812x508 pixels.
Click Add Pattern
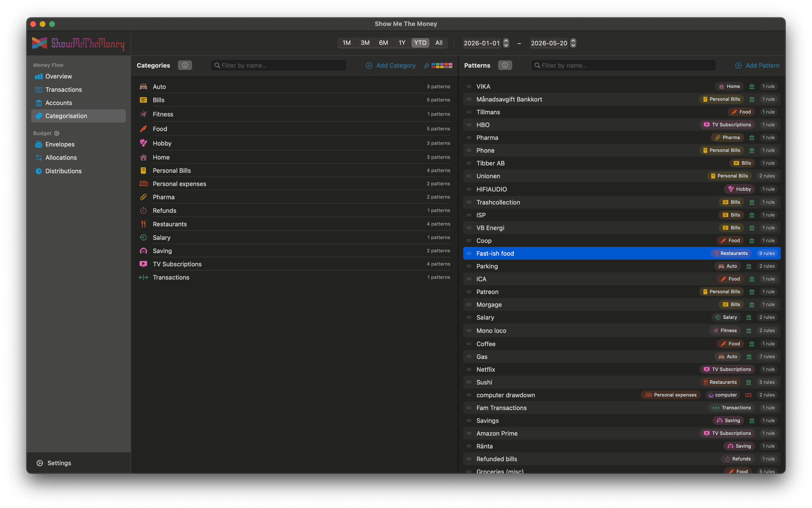(757, 65)
